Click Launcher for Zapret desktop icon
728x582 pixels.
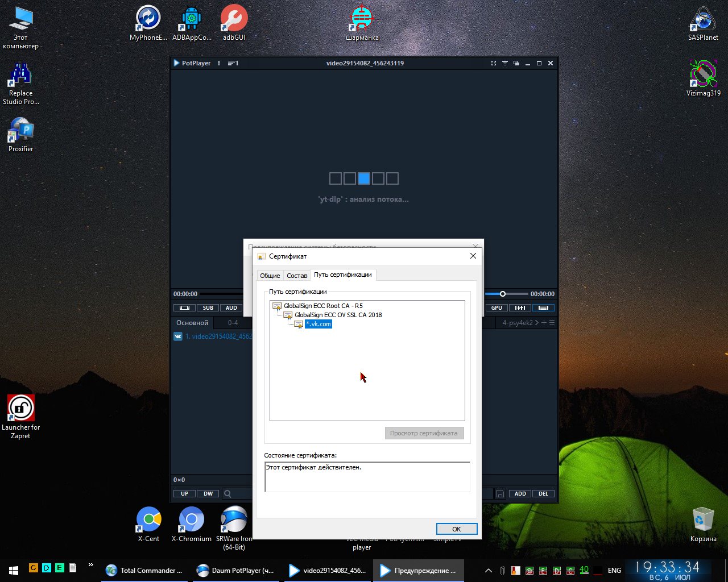[20, 416]
